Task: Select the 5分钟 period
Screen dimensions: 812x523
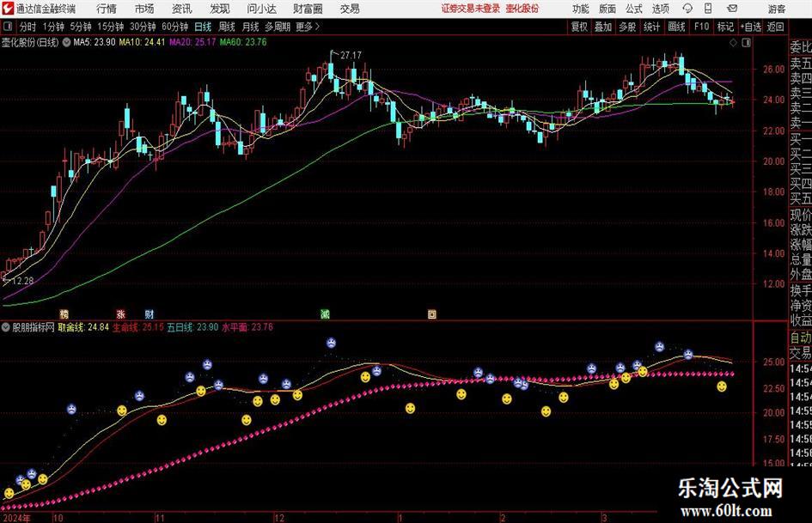Action: tap(80, 27)
